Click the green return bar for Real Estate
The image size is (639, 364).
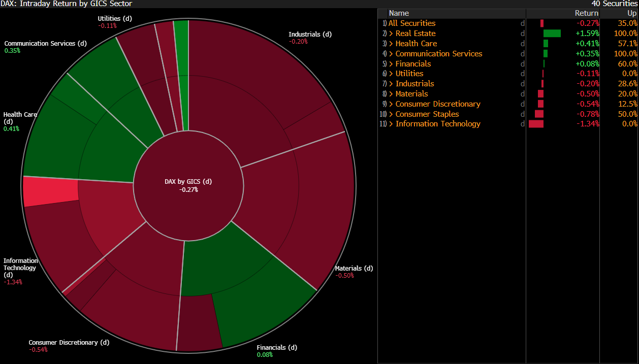click(552, 34)
